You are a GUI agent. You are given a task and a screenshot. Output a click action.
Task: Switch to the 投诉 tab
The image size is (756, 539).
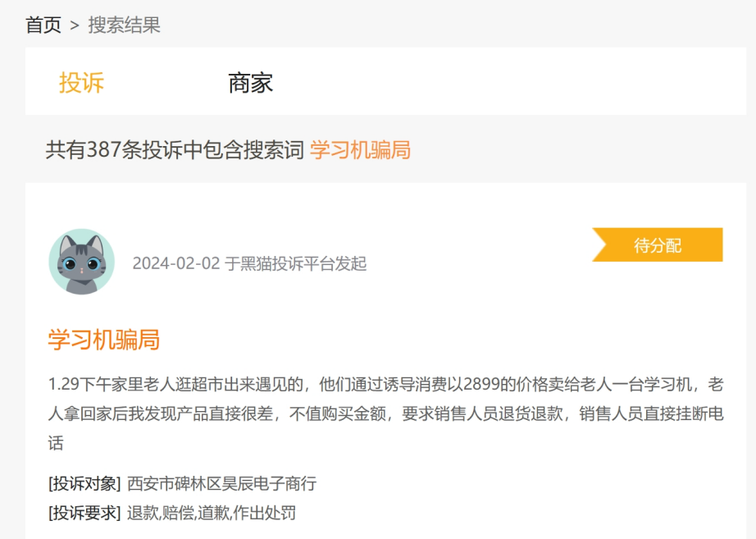point(81,83)
